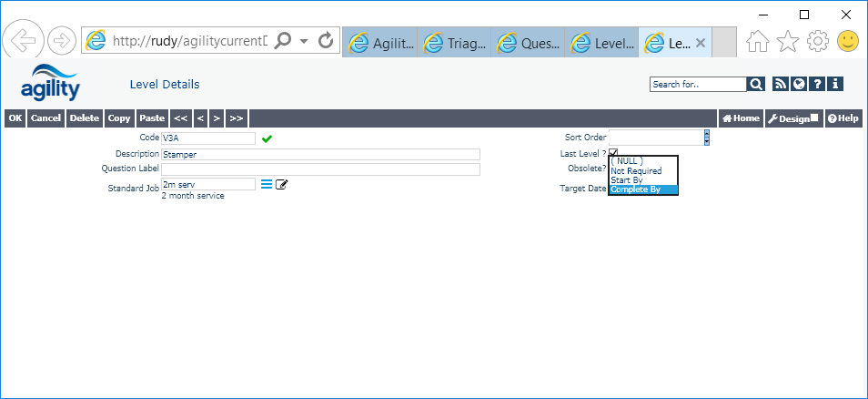This screenshot has height=399, width=868.
Task: Click the Agility logo
Action: 50,83
